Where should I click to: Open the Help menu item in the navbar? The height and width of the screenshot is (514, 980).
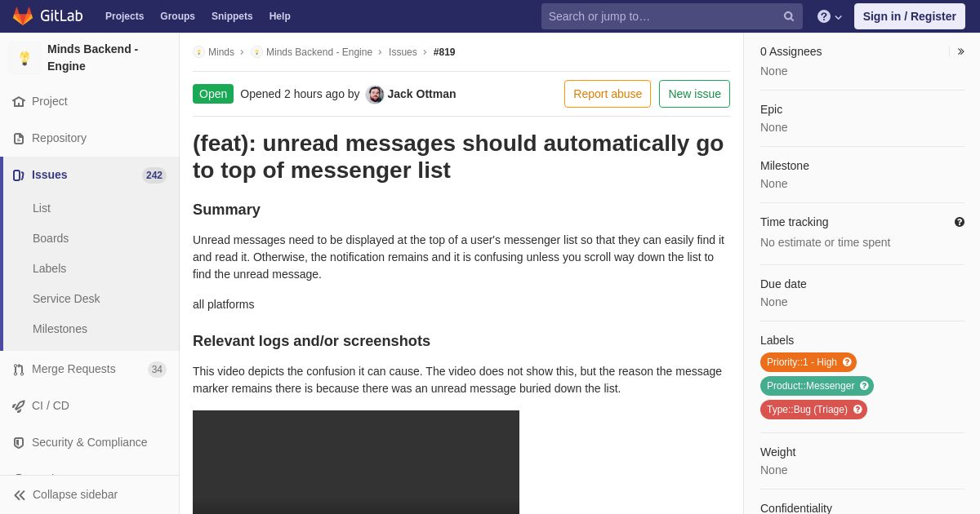pos(280,16)
